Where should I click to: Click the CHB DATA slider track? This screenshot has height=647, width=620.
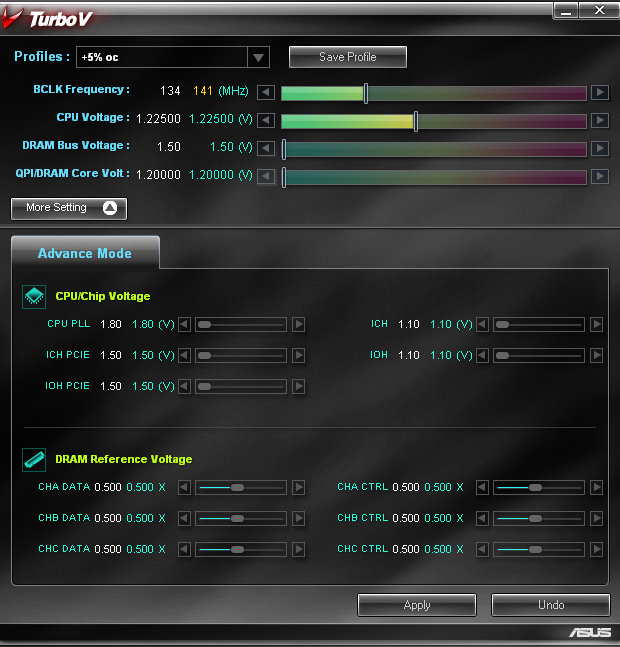(x=241, y=518)
